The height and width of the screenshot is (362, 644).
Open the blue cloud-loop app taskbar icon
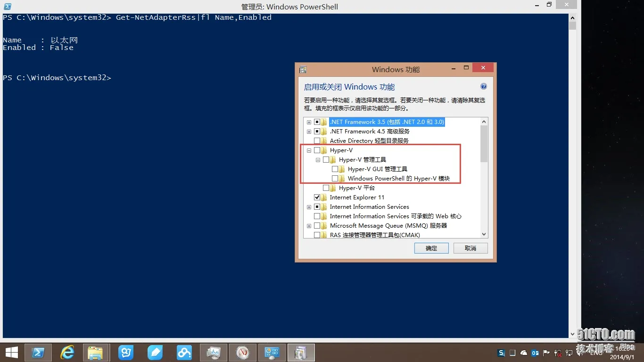point(184,352)
